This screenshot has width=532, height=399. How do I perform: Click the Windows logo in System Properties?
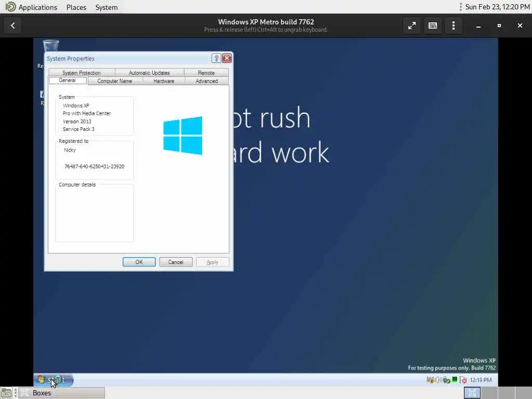click(x=182, y=136)
